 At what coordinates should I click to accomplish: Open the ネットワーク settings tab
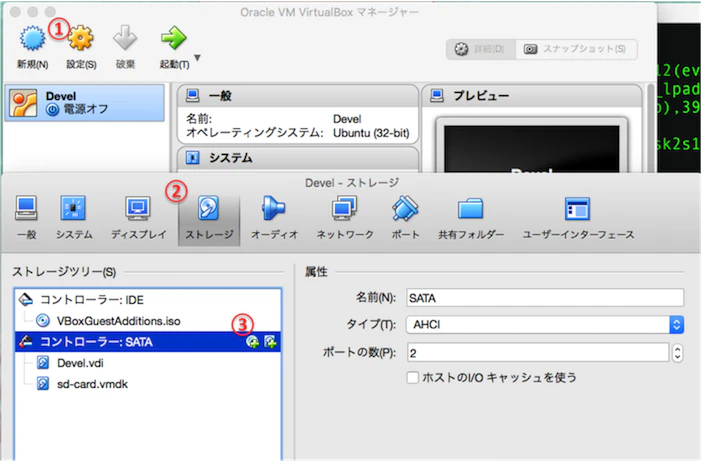(345, 218)
